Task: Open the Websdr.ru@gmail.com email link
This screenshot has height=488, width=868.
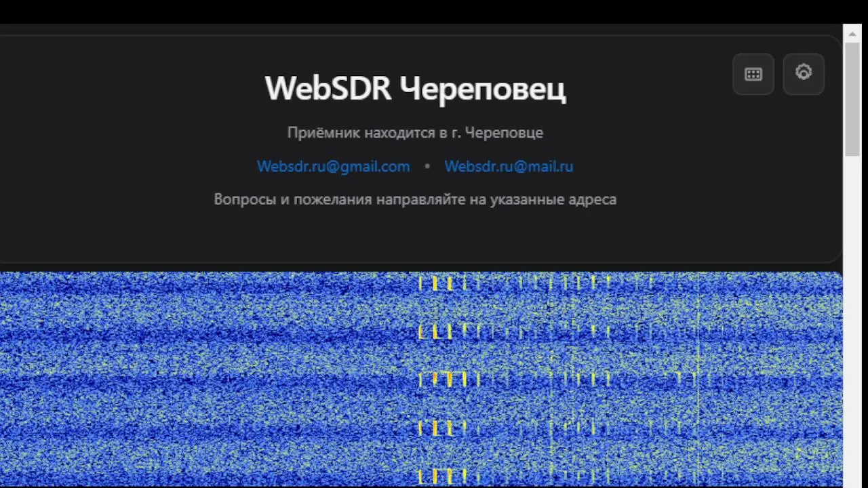Action: [x=333, y=166]
